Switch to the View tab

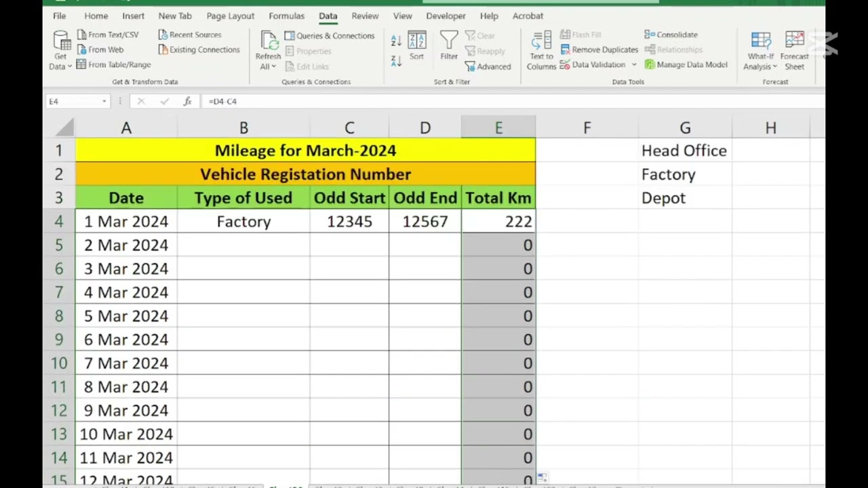point(402,16)
